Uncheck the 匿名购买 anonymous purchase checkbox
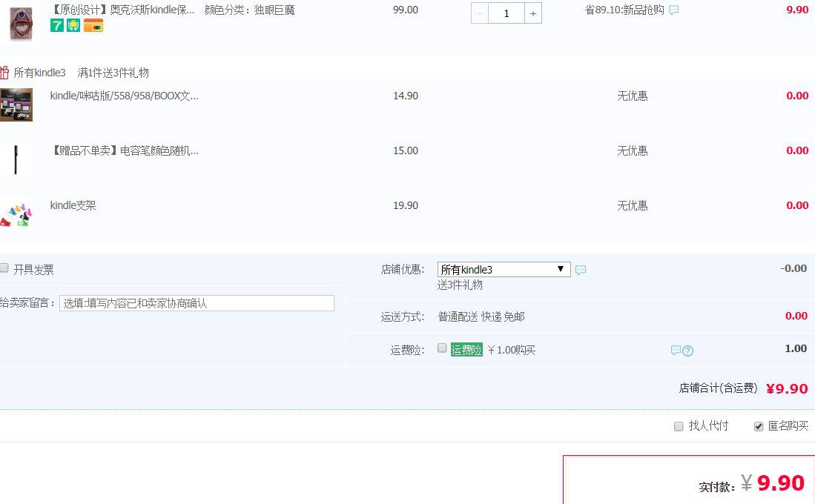Image resolution: width=815 pixels, height=504 pixels. click(x=759, y=426)
